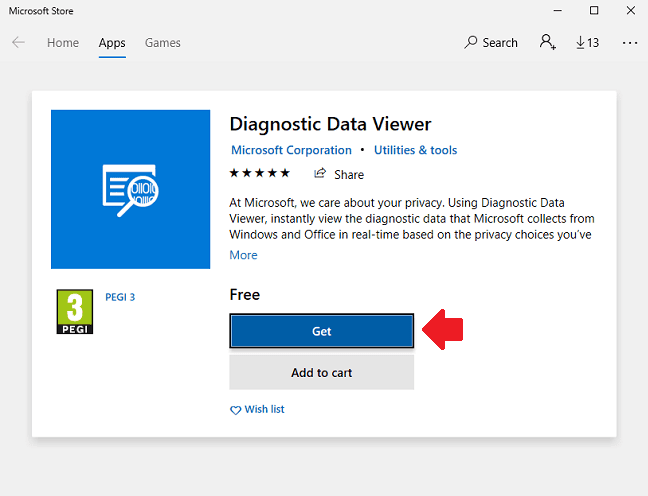This screenshot has height=496, width=648.
Task: Click the Diagnostic Data Viewer app tile
Action: coord(131,189)
